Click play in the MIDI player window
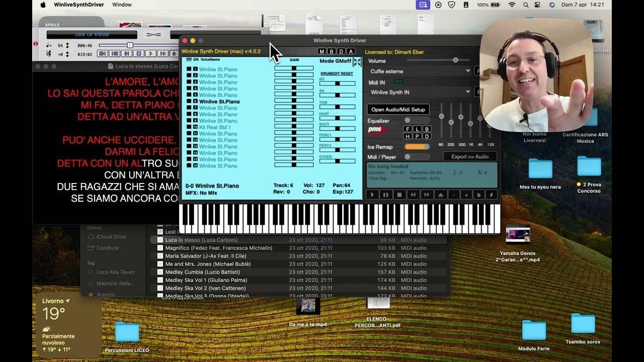 click(x=150, y=53)
